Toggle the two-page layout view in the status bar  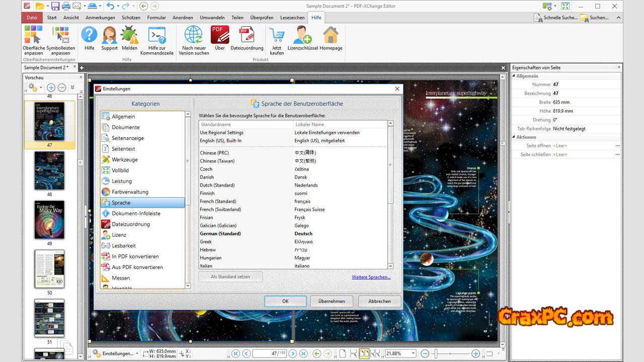[x=364, y=353]
